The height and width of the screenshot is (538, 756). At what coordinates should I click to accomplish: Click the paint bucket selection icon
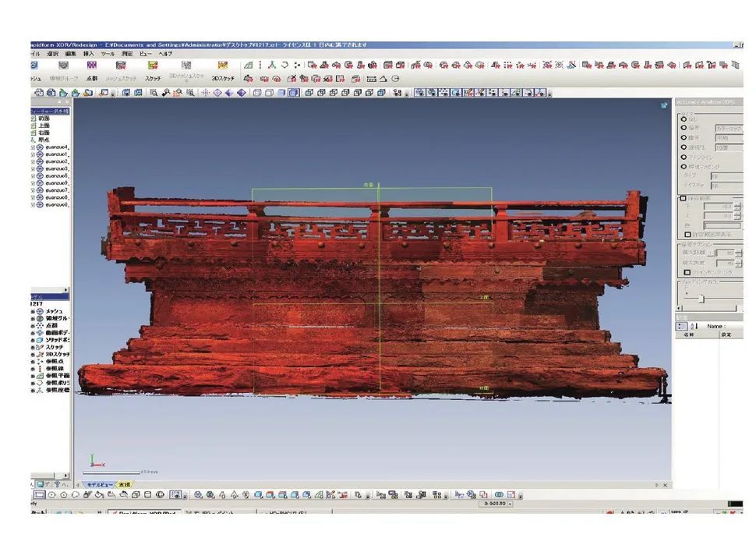(99, 494)
